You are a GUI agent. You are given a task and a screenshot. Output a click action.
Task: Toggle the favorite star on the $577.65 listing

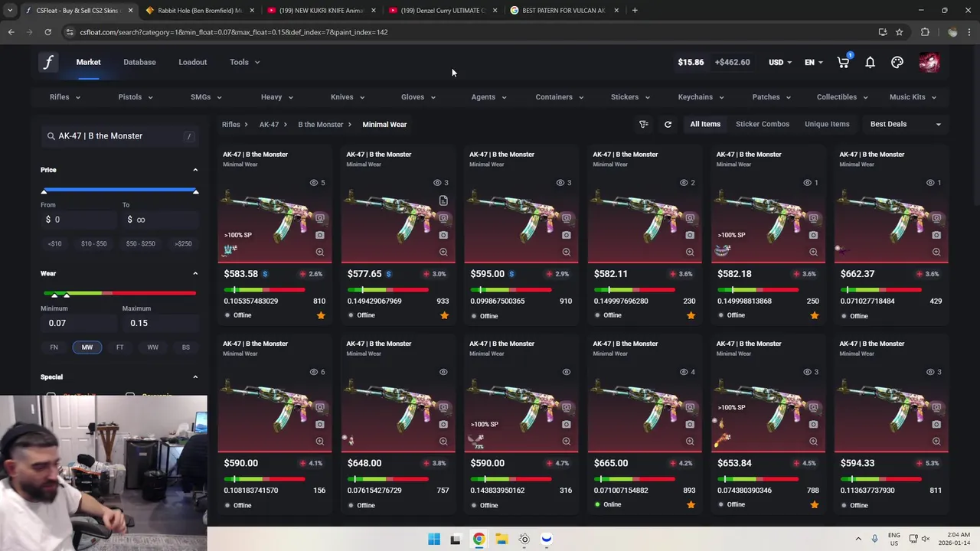click(444, 315)
